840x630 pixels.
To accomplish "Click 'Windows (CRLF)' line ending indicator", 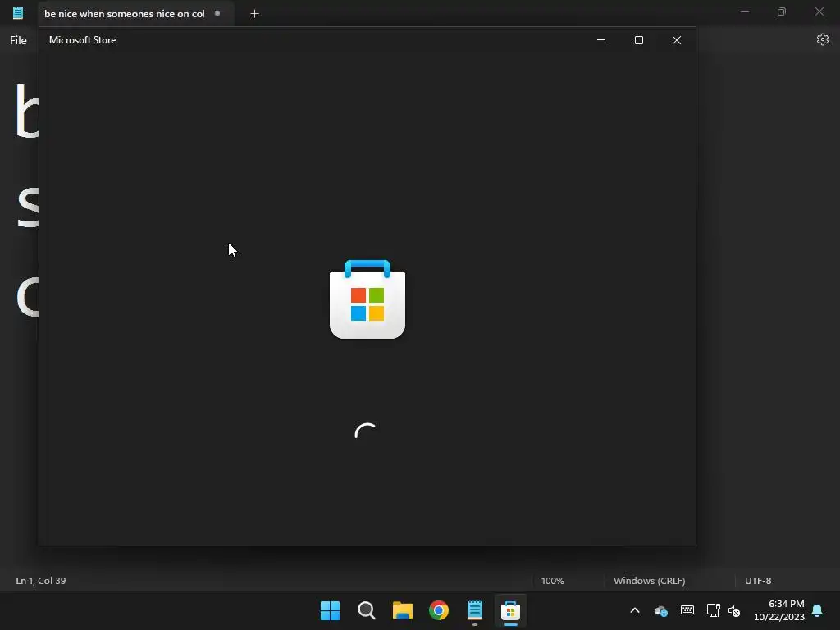I will click(650, 581).
